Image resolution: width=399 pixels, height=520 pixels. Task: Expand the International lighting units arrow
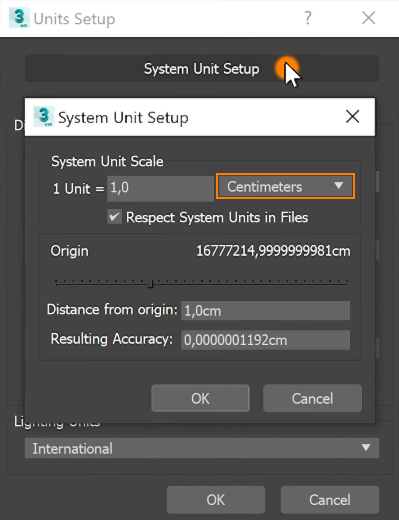366,447
